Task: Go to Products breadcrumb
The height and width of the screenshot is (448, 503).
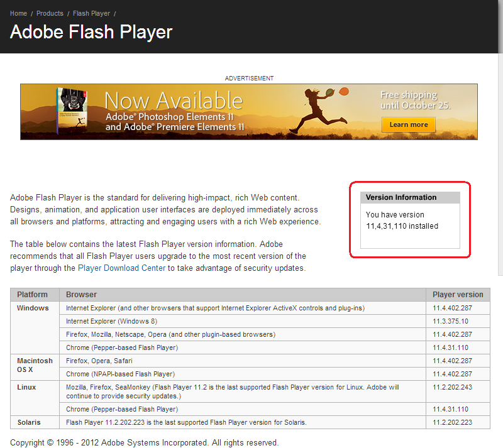Action: tap(50, 13)
